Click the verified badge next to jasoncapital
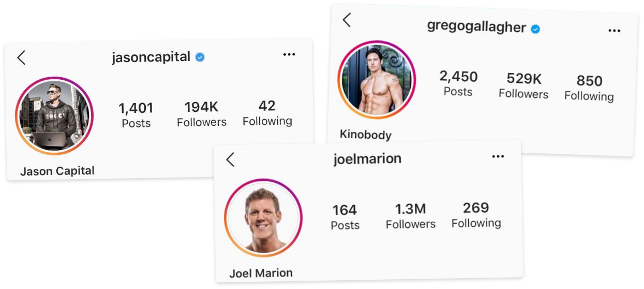The width and height of the screenshot is (644, 289). click(200, 57)
